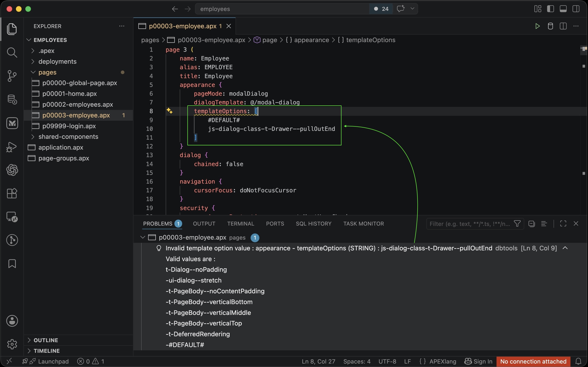Open Explorer Views and More Actions ellipsis
This screenshot has height=367, width=588.
pyautogui.click(x=122, y=26)
